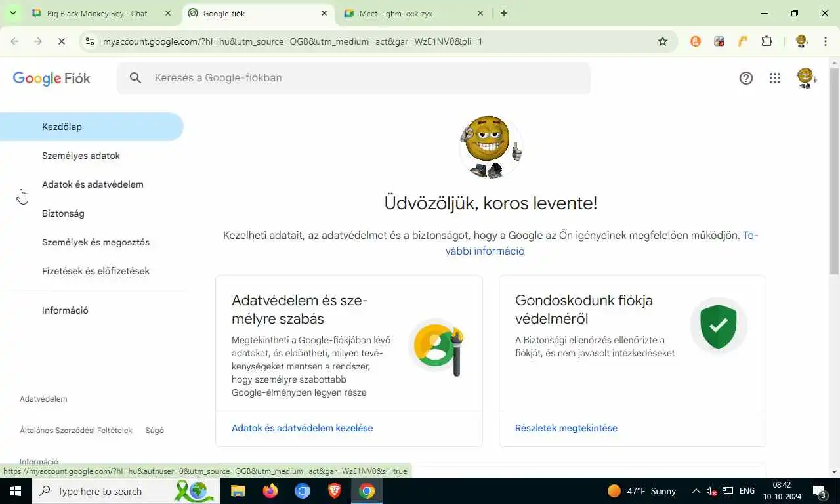Show hidden system tray icons
The width and height of the screenshot is (840, 504).
696,491
